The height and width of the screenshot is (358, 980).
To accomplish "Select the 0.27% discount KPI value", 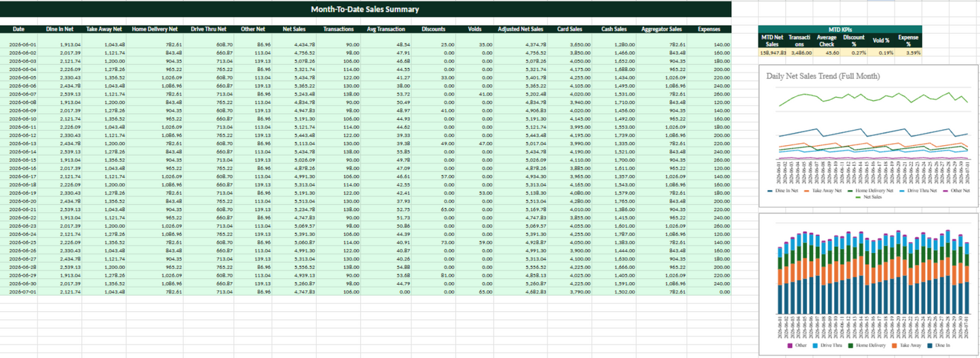I will point(854,52).
